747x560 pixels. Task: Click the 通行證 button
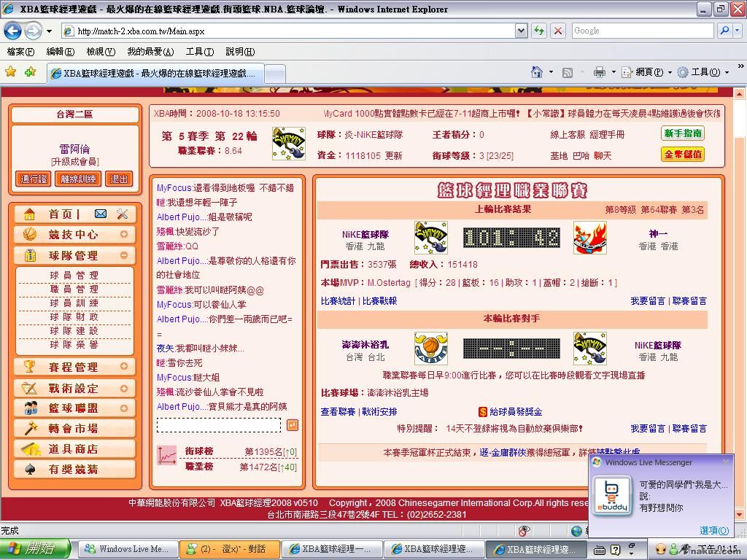pos(34,179)
